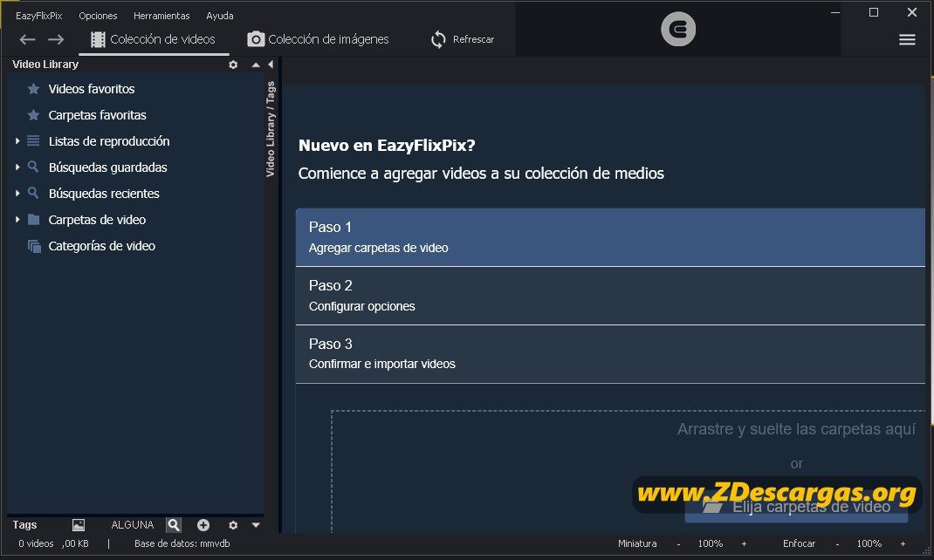Expand Listas de reproducción node

pyautogui.click(x=17, y=141)
